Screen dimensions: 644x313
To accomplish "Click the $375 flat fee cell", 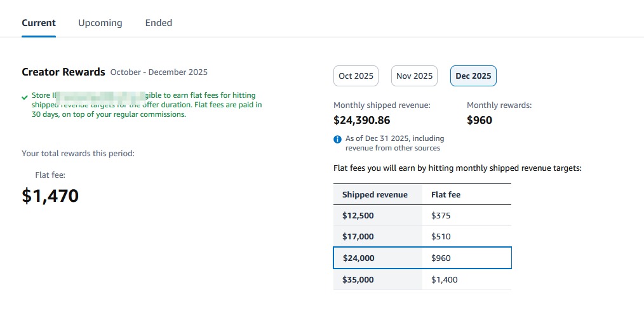I will coord(441,216).
